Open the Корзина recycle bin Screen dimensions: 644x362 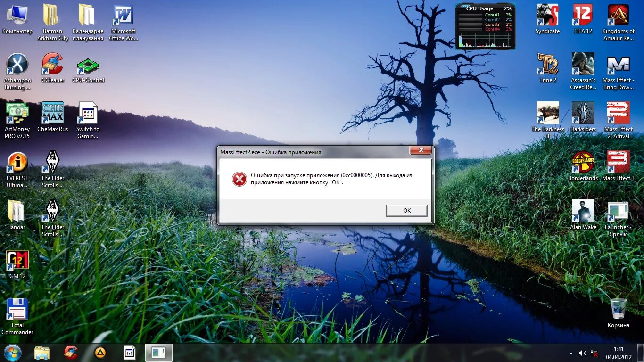(619, 313)
